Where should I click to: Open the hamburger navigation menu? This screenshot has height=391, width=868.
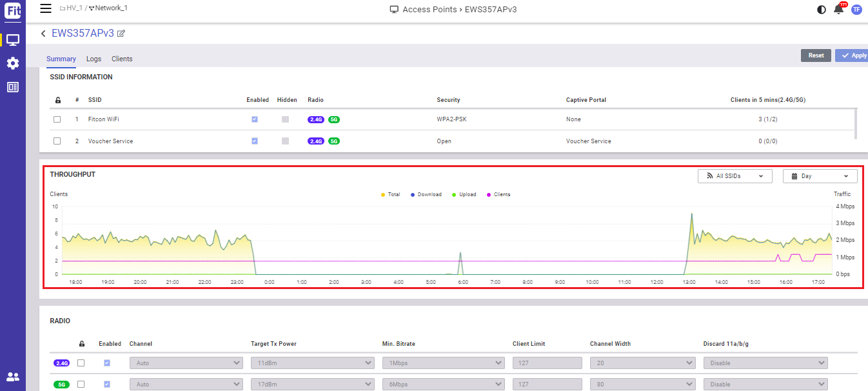[x=45, y=8]
